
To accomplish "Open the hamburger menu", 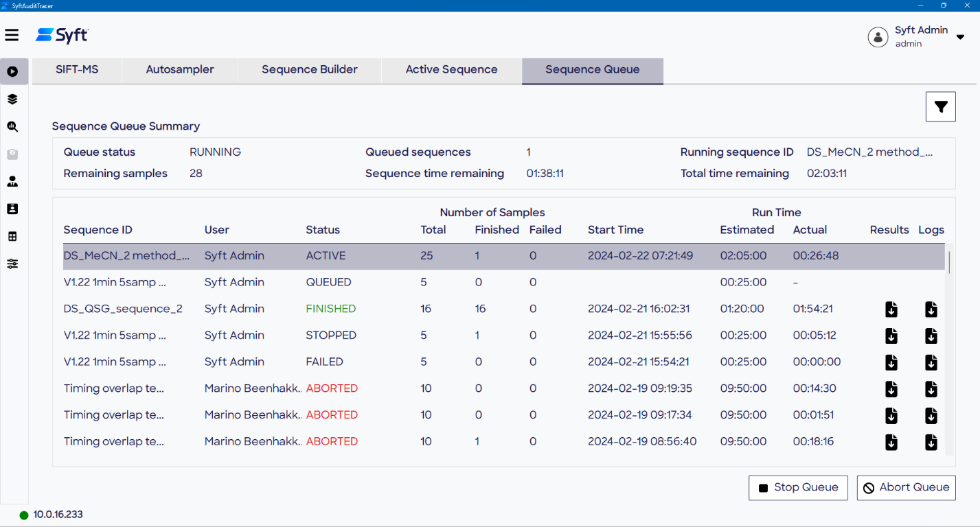I will click(x=12, y=35).
